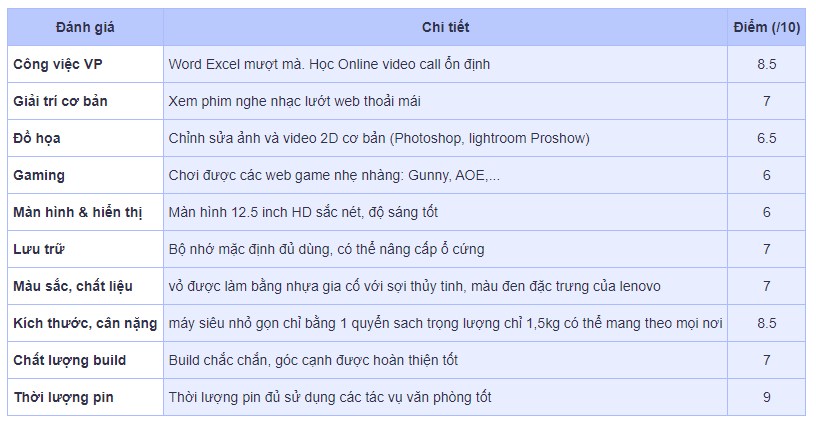This screenshot has height=425, width=816.
Task: Click the "Lưu trữ" row label
Action: point(40,249)
